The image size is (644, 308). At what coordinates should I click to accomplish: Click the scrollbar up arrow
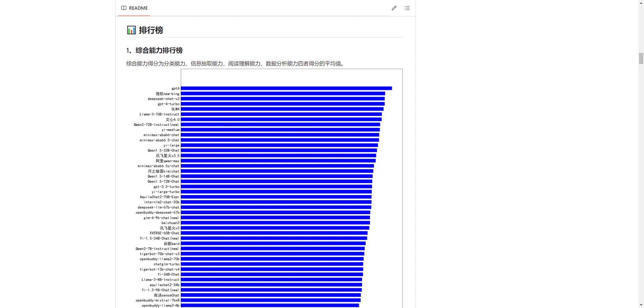tap(641, 3)
